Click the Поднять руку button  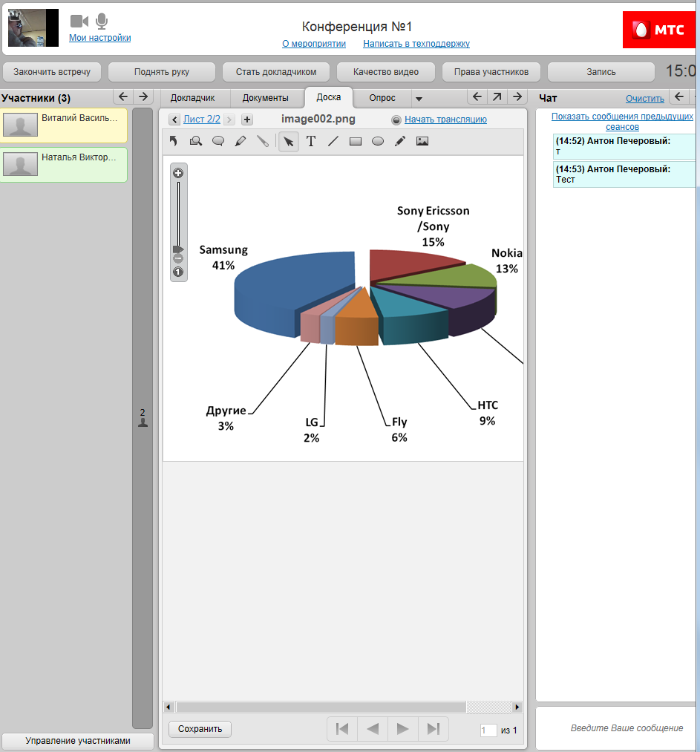162,72
